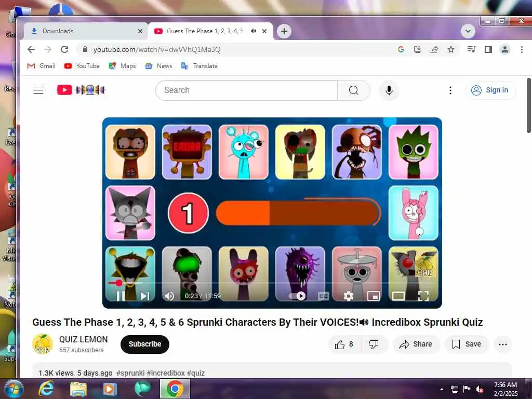This screenshot has width=532, height=399.
Task: Open the QUIZ LEMON channel avatar
Action: pos(43,344)
